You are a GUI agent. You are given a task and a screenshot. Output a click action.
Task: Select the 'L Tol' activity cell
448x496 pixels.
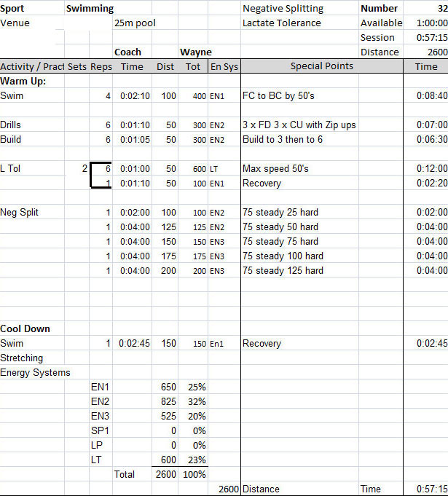click(10, 168)
